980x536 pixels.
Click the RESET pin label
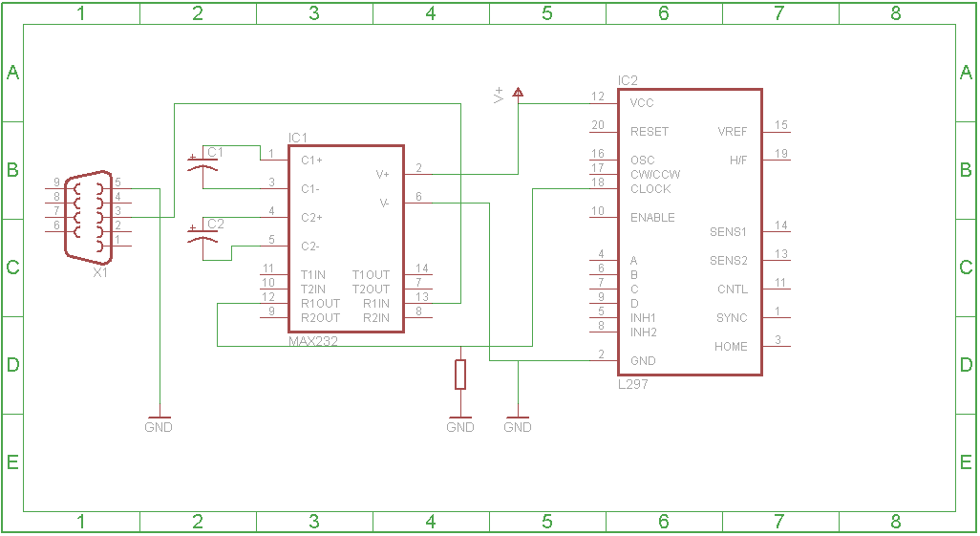pyautogui.click(x=650, y=131)
